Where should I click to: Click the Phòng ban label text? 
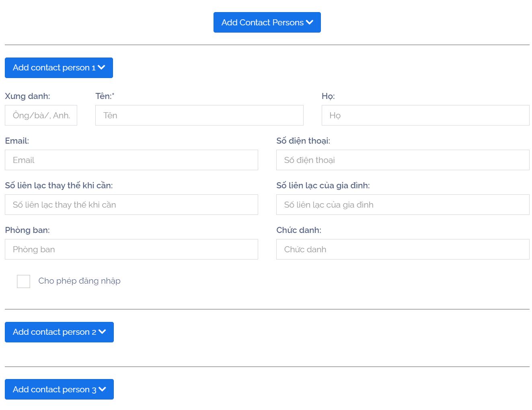[27, 230]
